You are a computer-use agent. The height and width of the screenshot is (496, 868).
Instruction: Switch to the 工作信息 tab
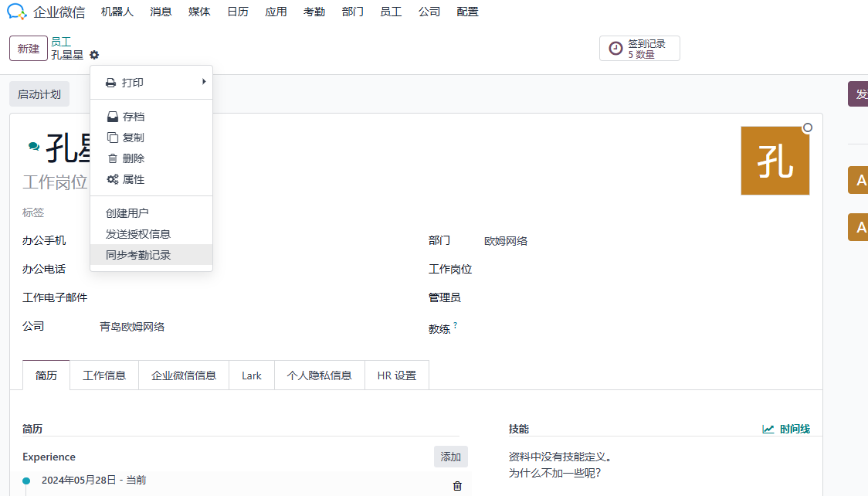104,375
